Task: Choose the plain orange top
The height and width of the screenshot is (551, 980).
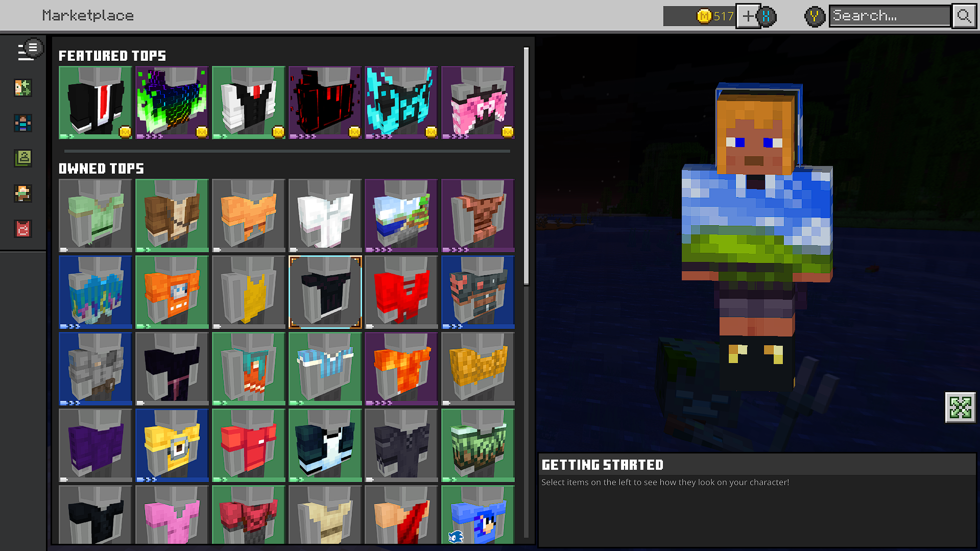Action: point(249,215)
